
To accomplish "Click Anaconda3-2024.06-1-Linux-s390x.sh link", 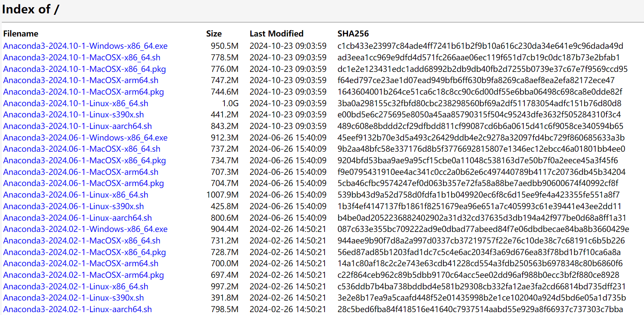I will [x=74, y=206].
